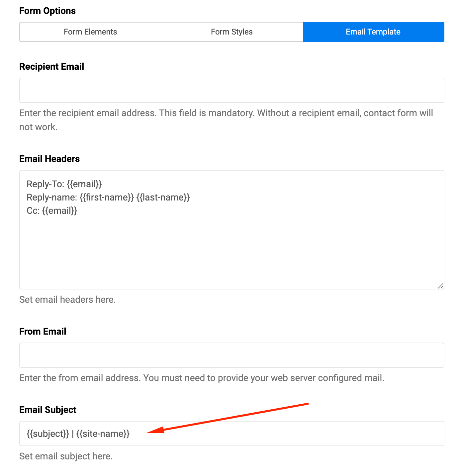Focus the Recipient Email input field
457x476 pixels.
(231, 90)
